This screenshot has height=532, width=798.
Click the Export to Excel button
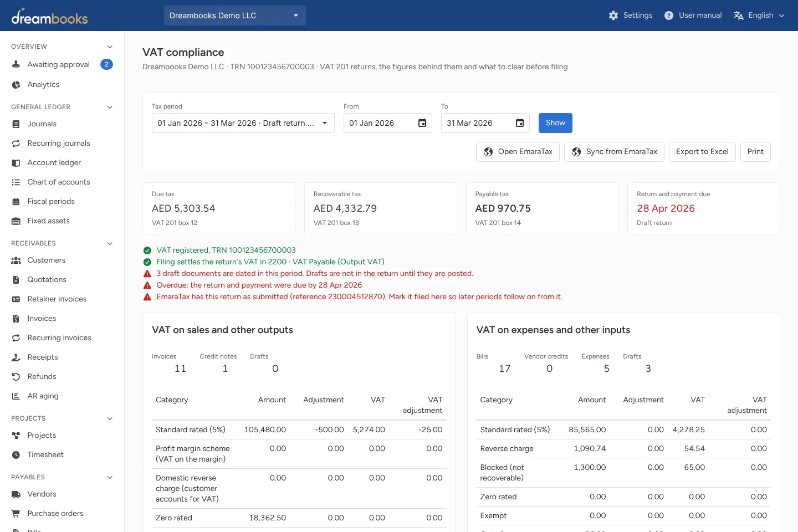pos(702,152)
